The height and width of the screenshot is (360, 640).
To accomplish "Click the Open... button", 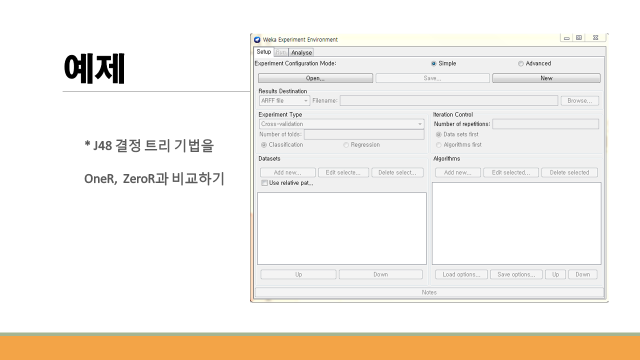I will [x=315, y=78].
